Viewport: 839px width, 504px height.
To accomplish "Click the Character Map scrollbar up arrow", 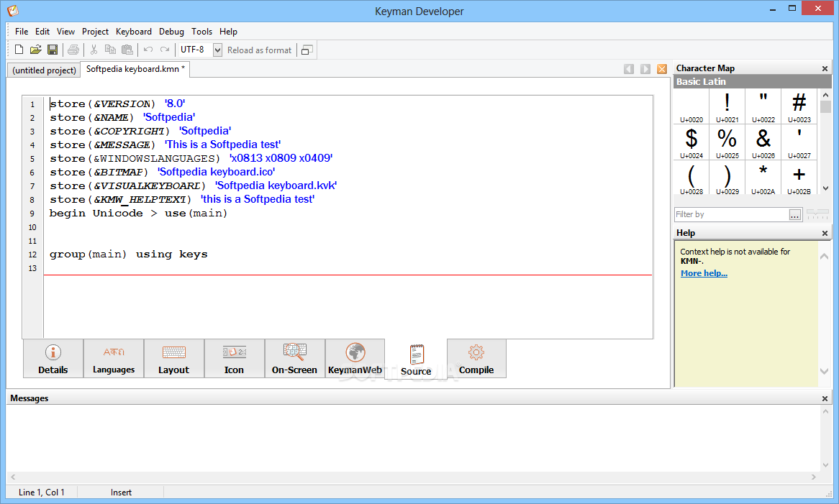I will pos(825,95).
